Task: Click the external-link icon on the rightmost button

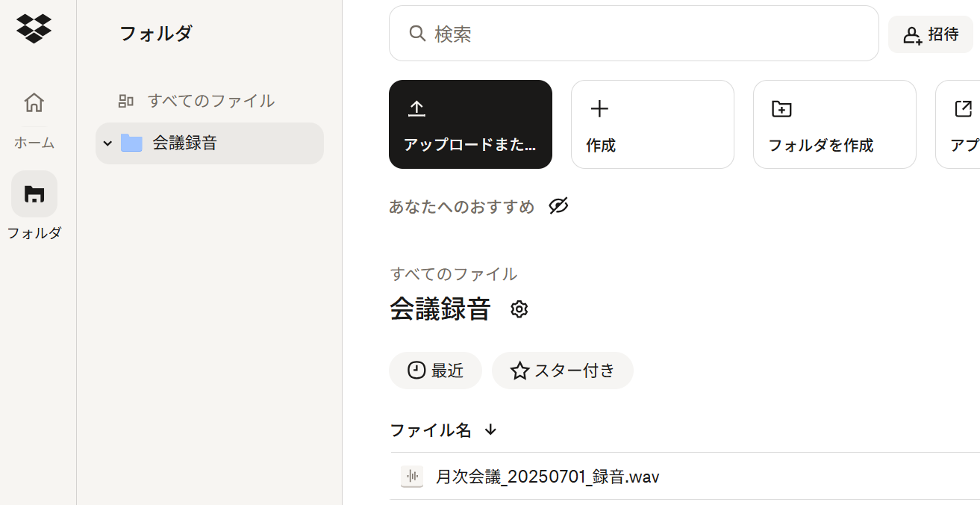Action: [x=962, y=108]
